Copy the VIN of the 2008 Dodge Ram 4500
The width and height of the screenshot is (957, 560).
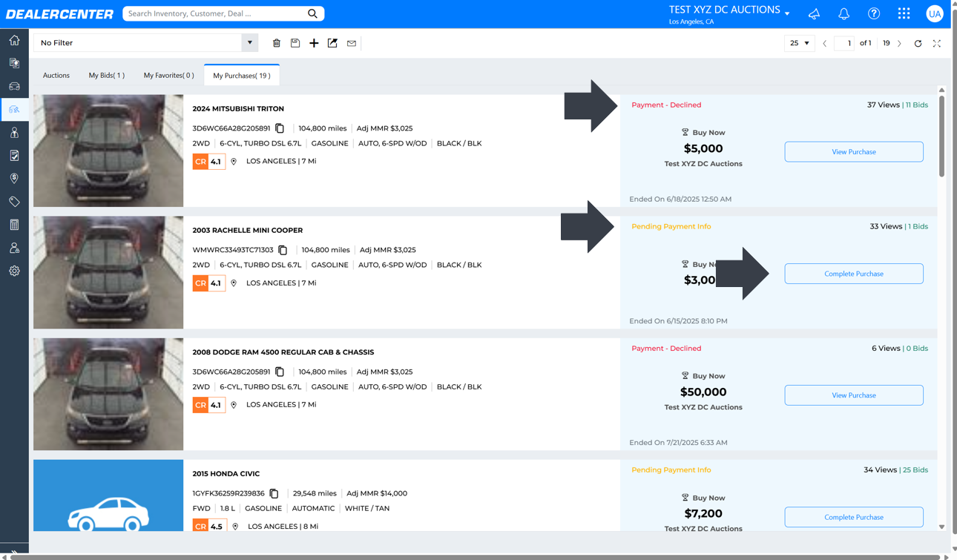coord(280,372)
